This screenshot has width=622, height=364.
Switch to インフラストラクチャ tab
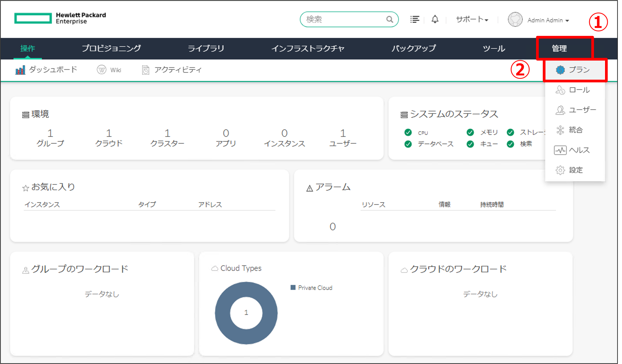pyautogui.click(x=308, y=48)
